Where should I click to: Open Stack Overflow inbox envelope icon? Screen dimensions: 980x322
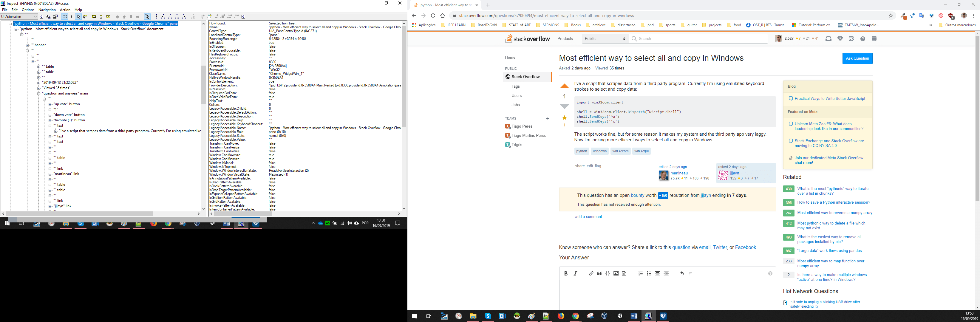(828, 38)
